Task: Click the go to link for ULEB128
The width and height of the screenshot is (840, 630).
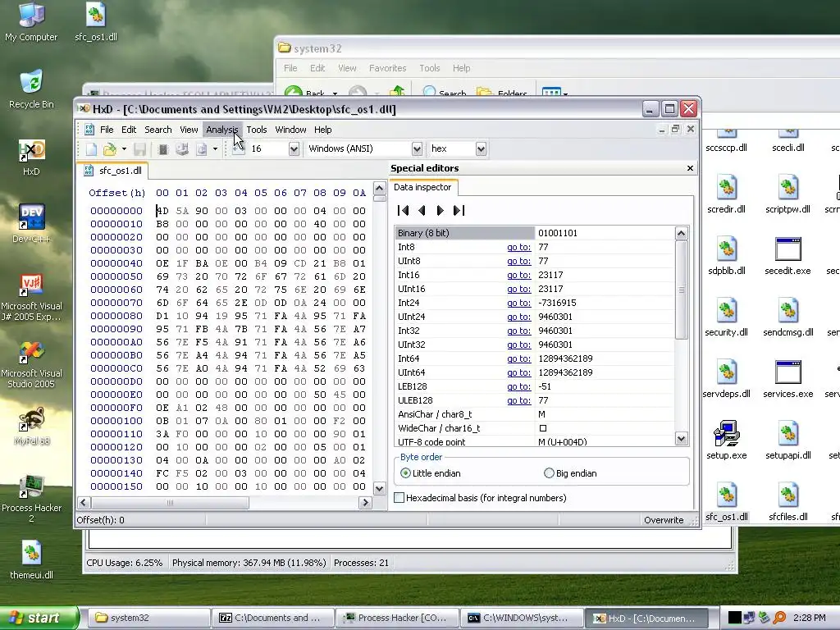Action: click(518, 400)
